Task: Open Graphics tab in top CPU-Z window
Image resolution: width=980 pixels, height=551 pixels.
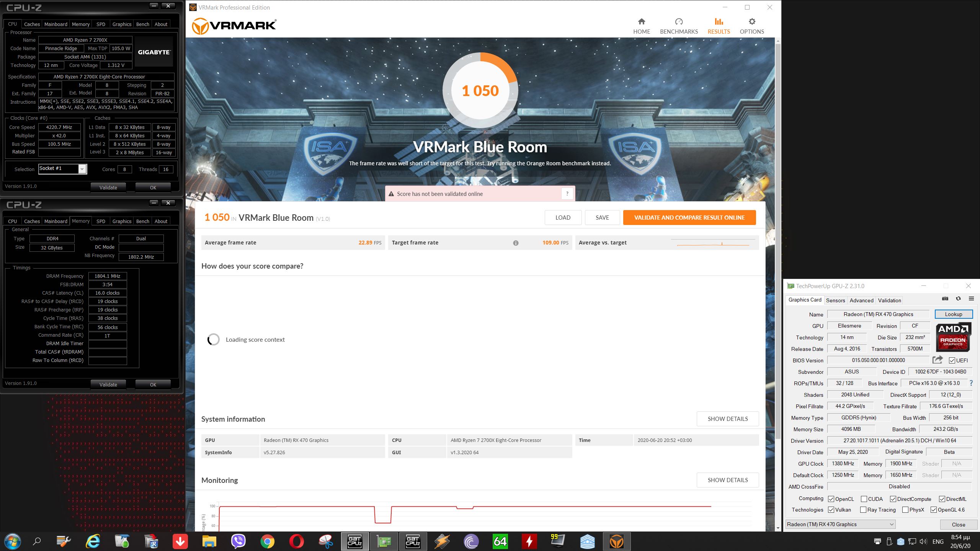Action: [x=122, y=24]
